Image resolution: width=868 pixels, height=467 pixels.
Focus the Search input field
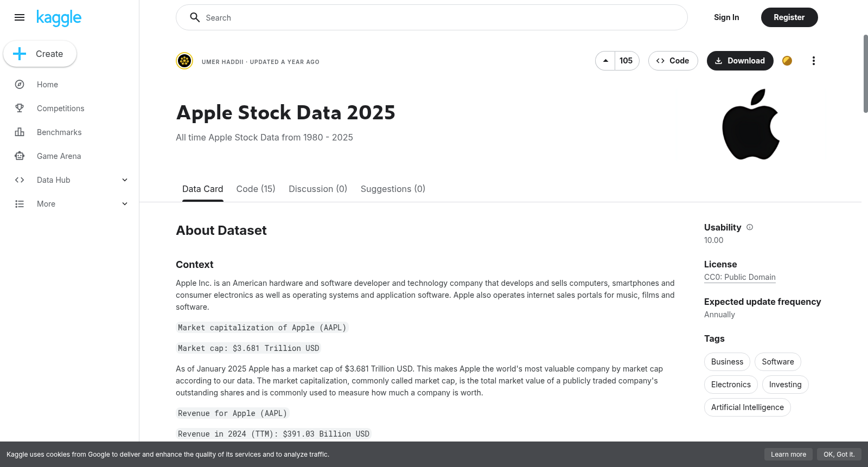(432, 17)
